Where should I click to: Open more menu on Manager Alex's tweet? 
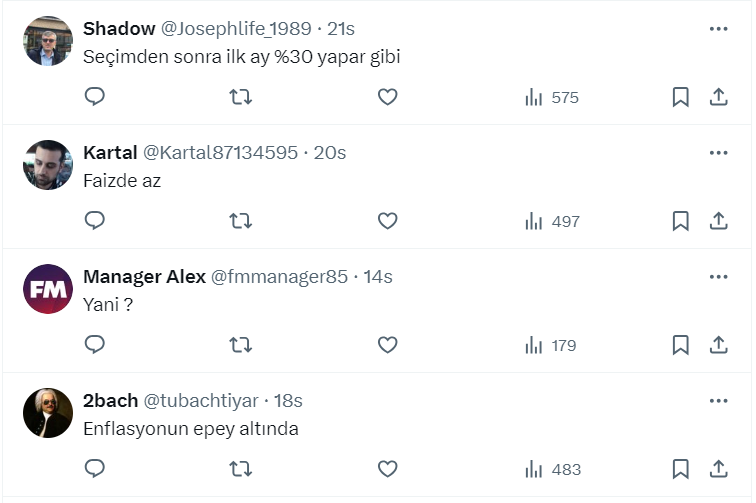click(718, 277)
